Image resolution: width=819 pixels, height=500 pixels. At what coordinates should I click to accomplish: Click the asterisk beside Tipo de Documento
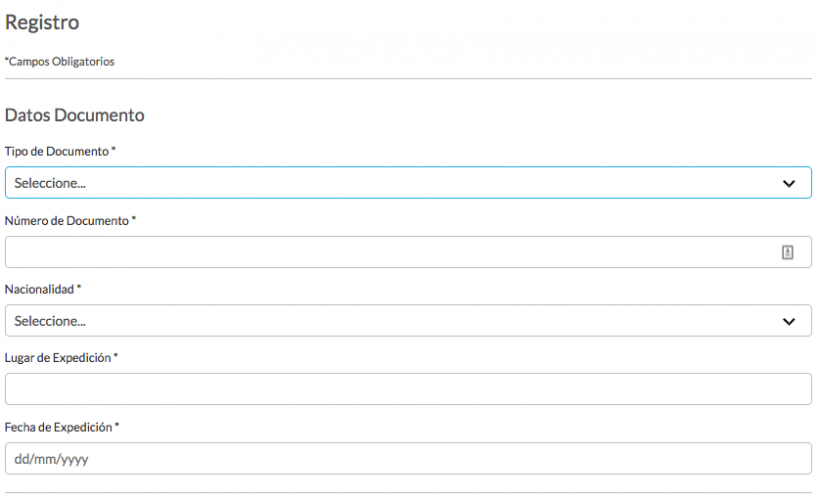click(114, 150)
